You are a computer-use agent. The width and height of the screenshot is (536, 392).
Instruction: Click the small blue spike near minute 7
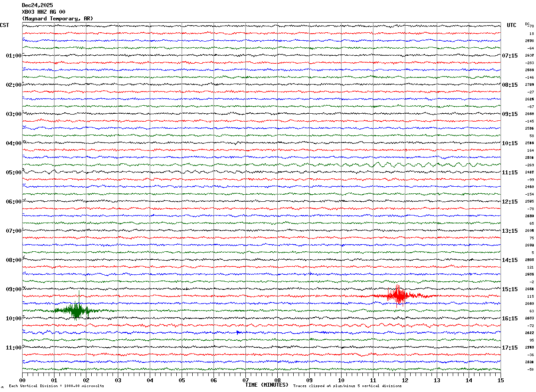238,332
